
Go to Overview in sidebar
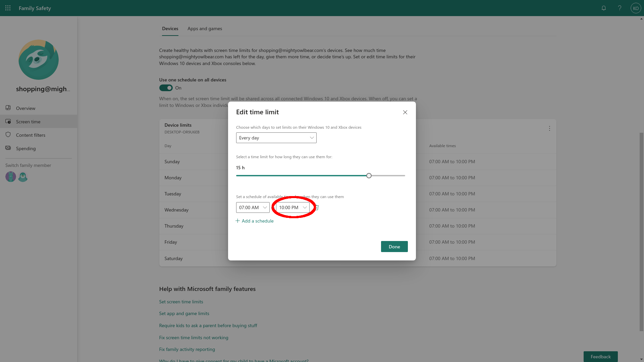point(39,108)
